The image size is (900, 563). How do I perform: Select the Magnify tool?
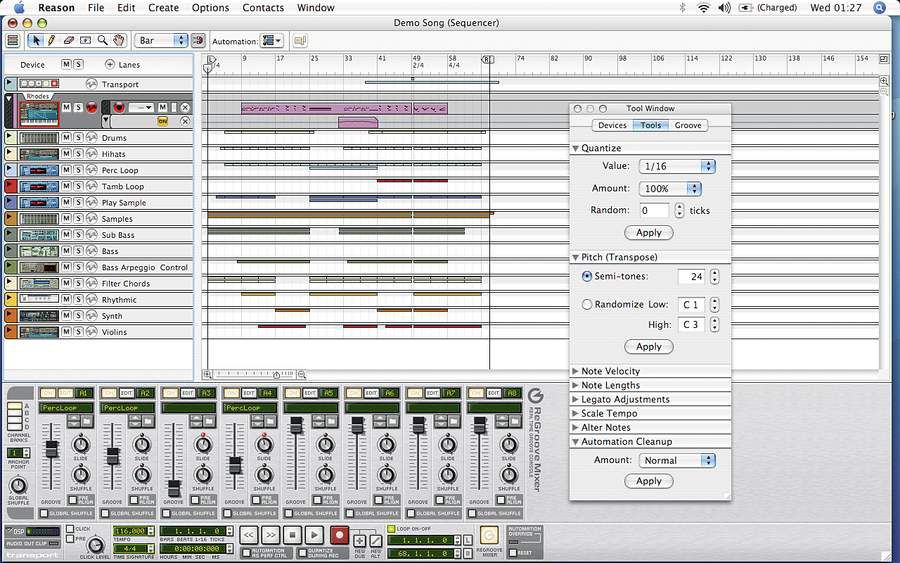pyautogui.click(x=102, y=40)
